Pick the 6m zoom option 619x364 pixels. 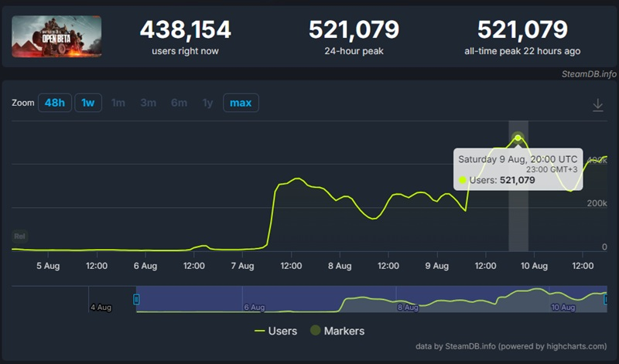179,103
